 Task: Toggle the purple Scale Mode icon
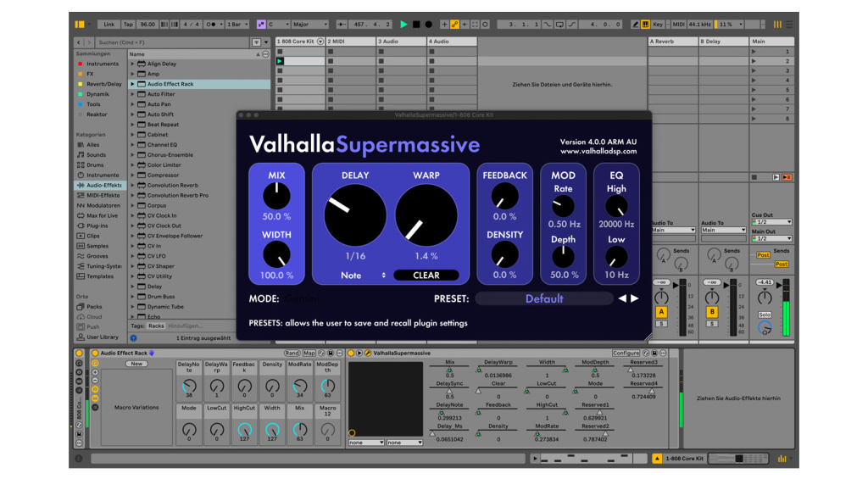[261, 25]
